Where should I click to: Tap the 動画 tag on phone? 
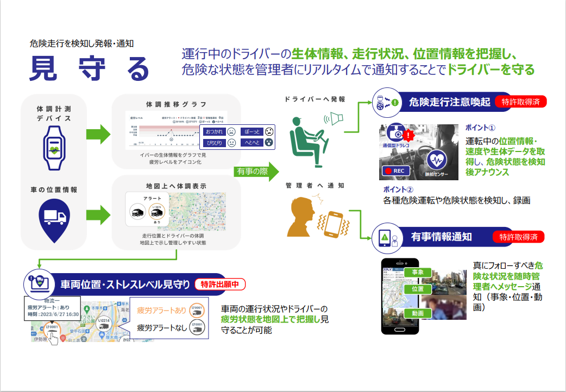tap(418, 313)
